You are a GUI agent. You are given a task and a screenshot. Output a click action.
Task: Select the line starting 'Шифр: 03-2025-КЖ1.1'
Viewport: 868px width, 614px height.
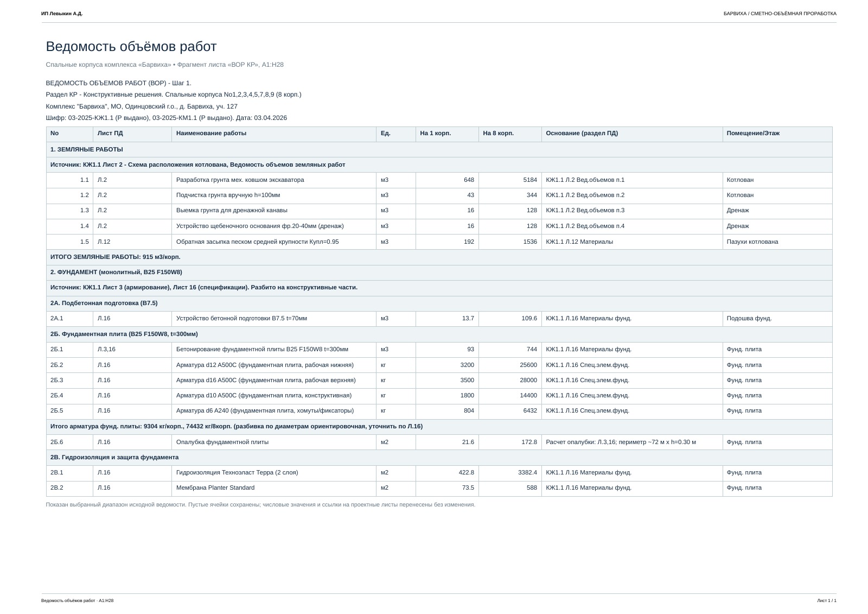click(x=167, y=118)
